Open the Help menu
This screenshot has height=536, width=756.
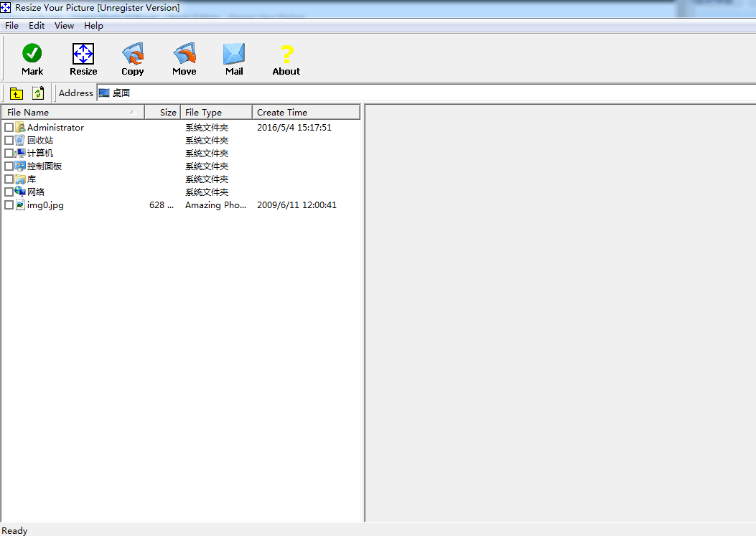(93, 25)
